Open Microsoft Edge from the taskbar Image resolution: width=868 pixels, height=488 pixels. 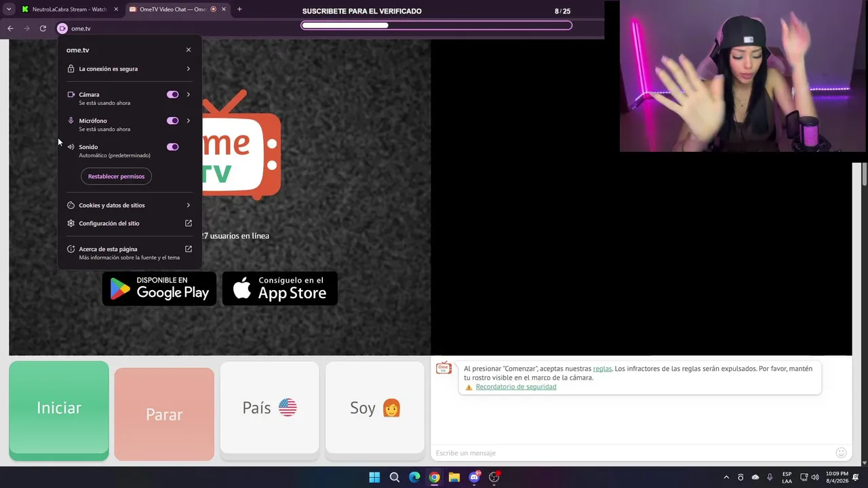point(414,477)
